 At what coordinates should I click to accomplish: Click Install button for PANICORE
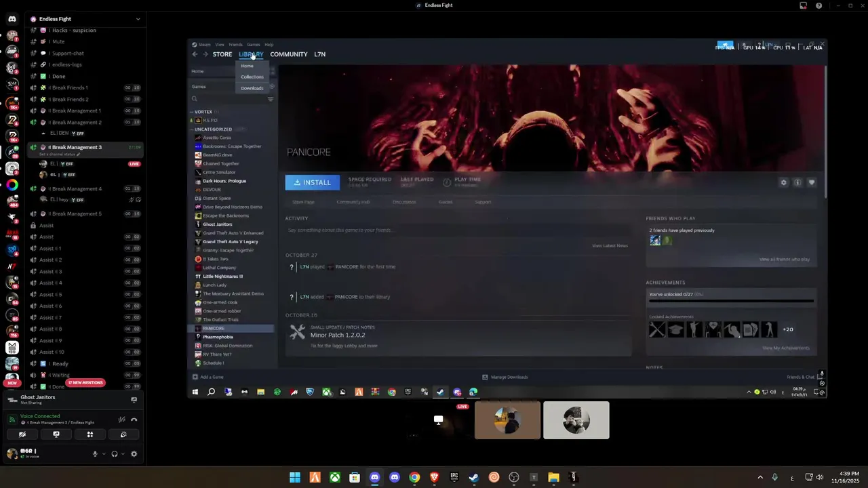(313, 182)
